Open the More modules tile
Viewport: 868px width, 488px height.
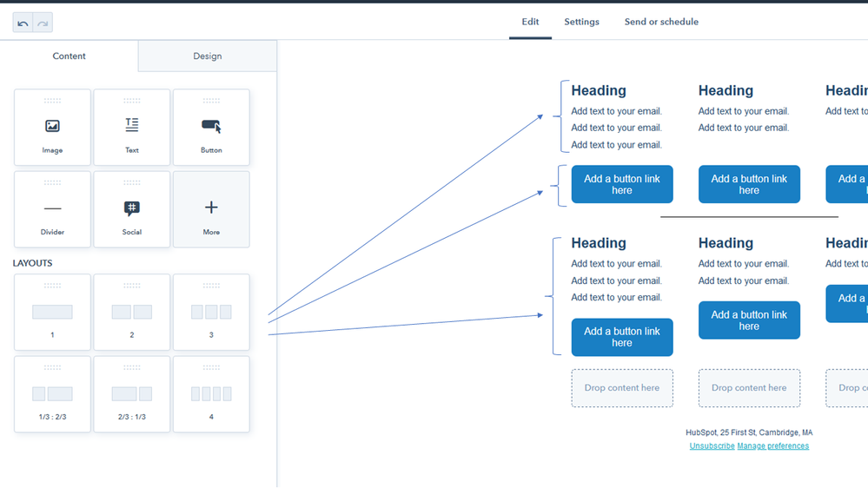pos(211,209)
